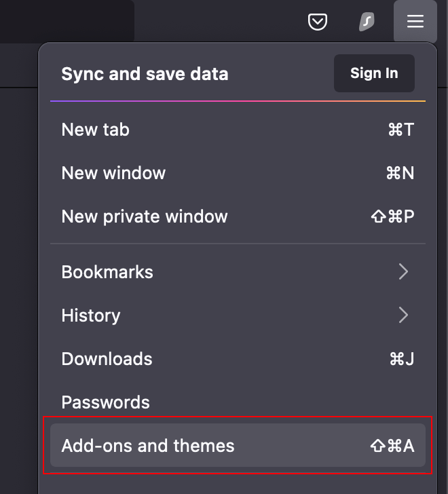Open the Bookmarks submenu label
The width and height of the screenshot is (448, 494).
[107, 272]
